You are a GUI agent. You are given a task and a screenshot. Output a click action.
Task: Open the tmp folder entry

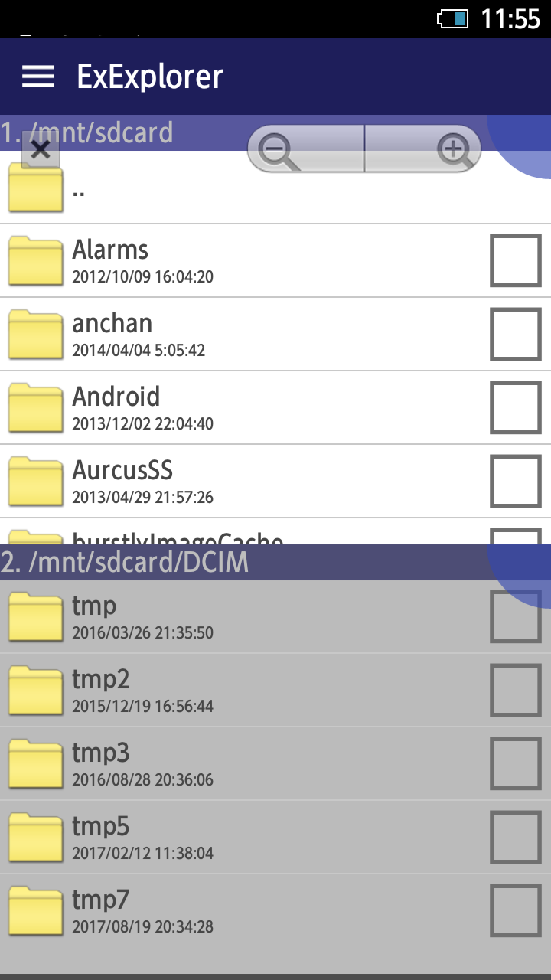pyautogui.click(x=275, y=617)
